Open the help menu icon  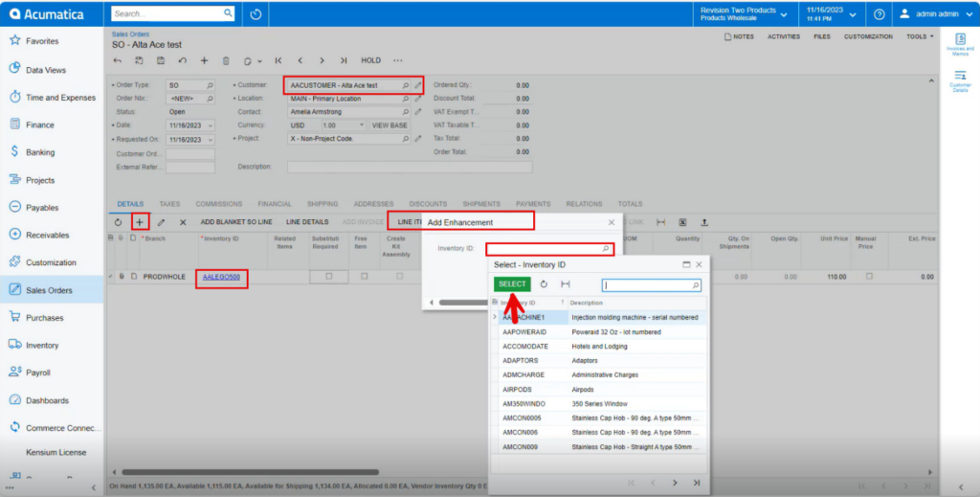click(879, 13)
